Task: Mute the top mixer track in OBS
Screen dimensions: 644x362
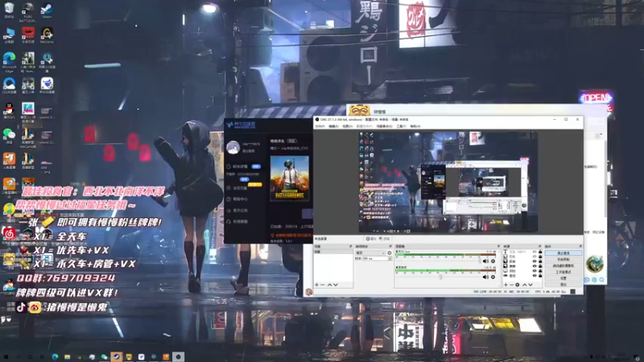Action: coord(485,261)
